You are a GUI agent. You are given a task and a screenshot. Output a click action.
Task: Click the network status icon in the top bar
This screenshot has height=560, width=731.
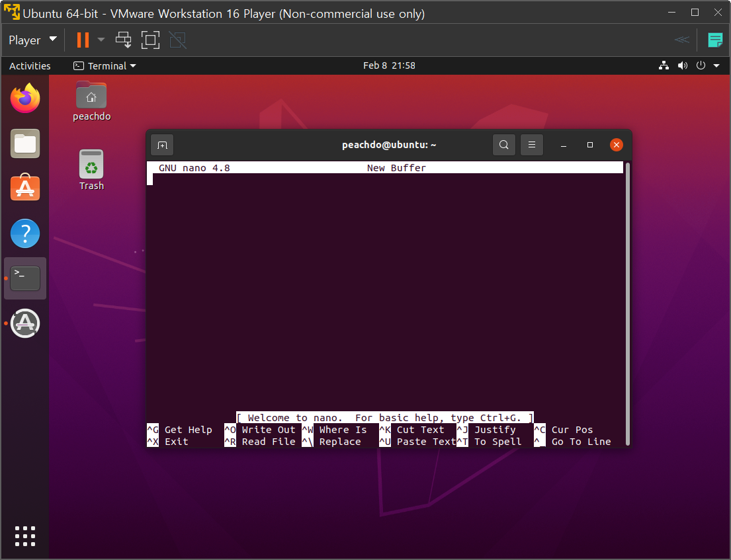tap(664, 65)
